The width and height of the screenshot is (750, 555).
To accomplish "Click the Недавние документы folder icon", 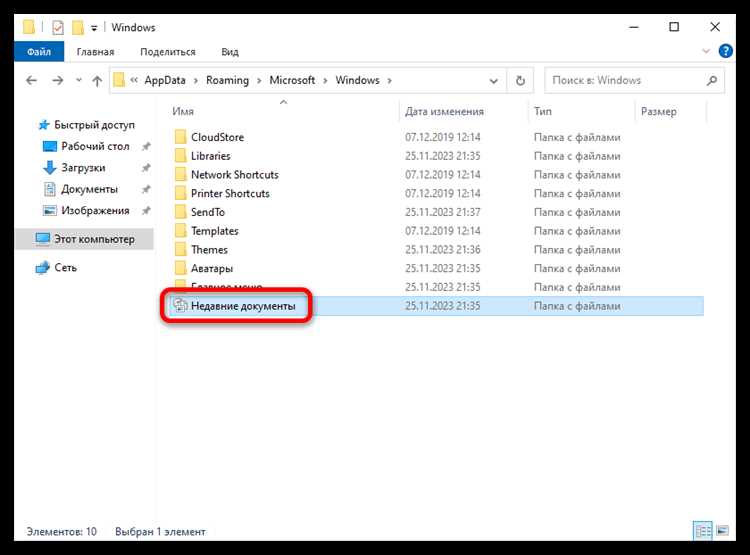I will 180,305.
